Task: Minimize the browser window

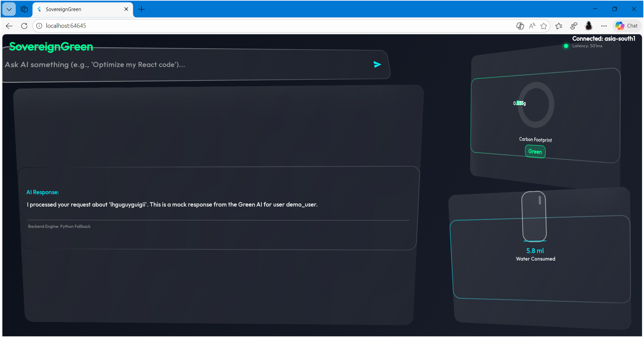Action: 595,9
